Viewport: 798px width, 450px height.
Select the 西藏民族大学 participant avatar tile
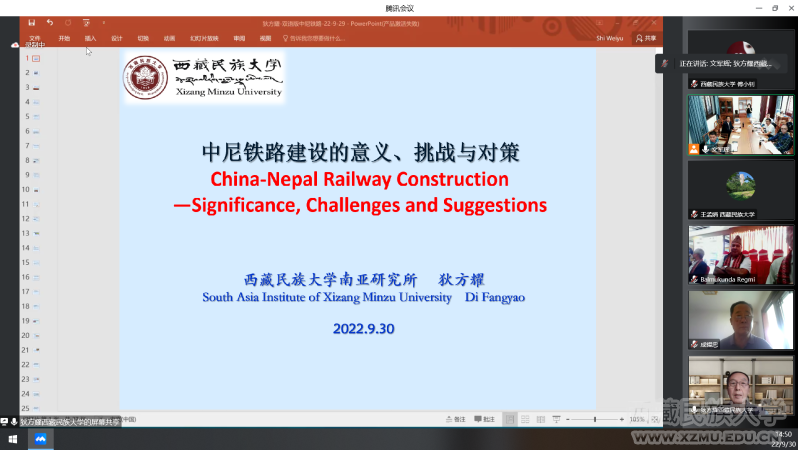(x=740, y=60)
